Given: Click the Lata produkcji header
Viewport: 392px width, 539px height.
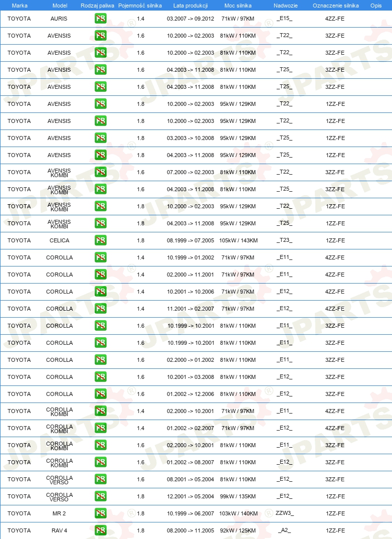Looking at the screenshot, I should (x=190, y=6).
